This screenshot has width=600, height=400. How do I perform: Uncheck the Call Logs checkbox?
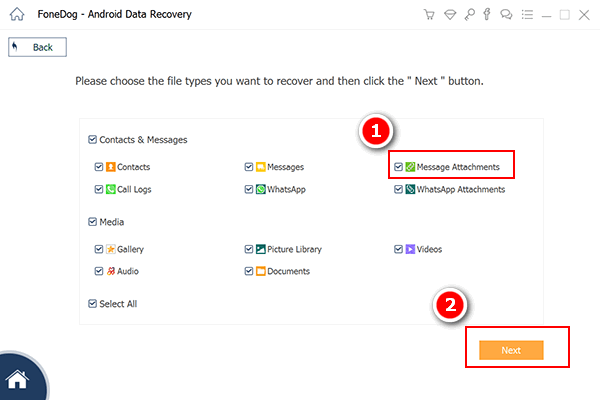tap(99, 189)
